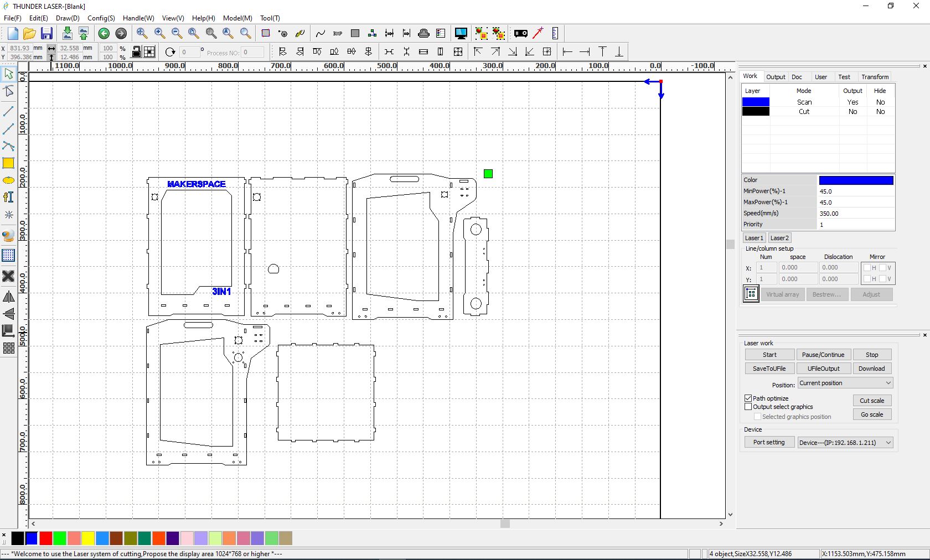Tick the Selected graphics position checkbox
The height and width of the screenshot is (560, 930).
point(757,417)
